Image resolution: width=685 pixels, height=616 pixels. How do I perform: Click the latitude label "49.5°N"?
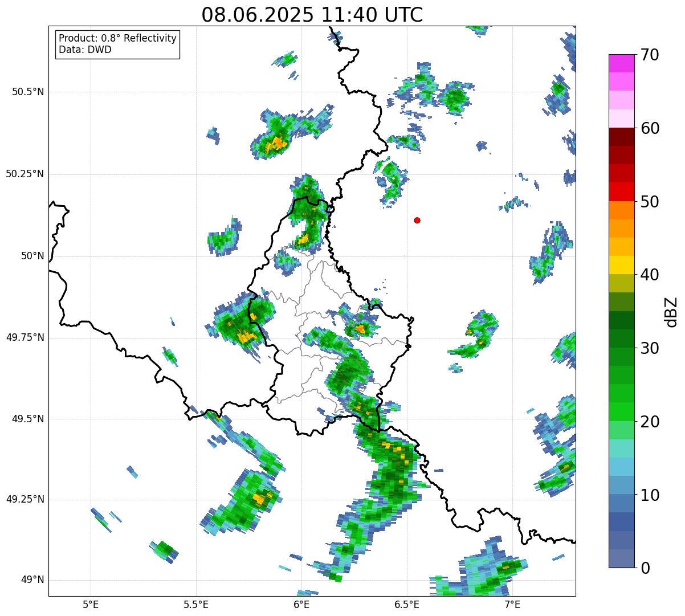click(x=27, y=419)
